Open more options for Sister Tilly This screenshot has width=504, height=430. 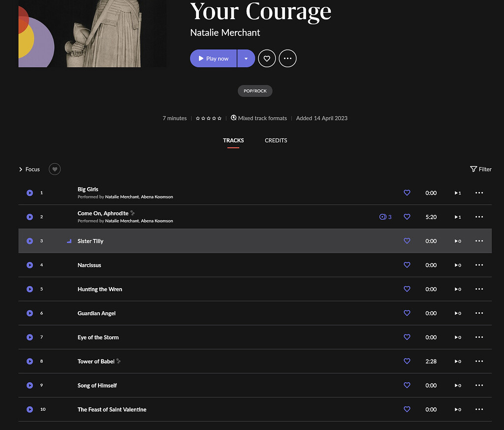coord(479,241)
